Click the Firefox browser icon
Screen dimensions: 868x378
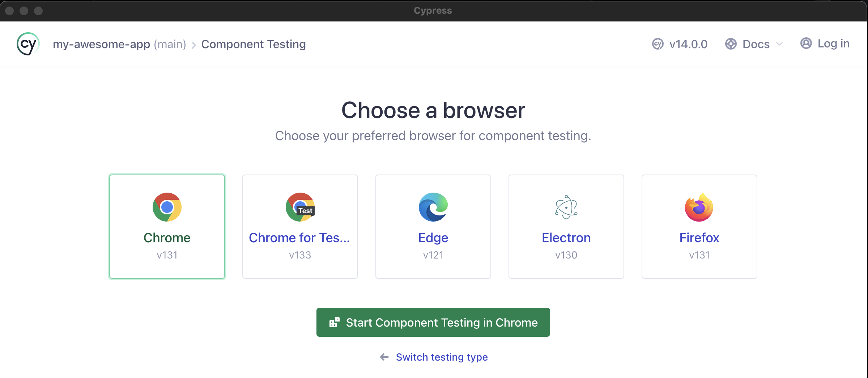pyautogui.click(x=699, y=207)
